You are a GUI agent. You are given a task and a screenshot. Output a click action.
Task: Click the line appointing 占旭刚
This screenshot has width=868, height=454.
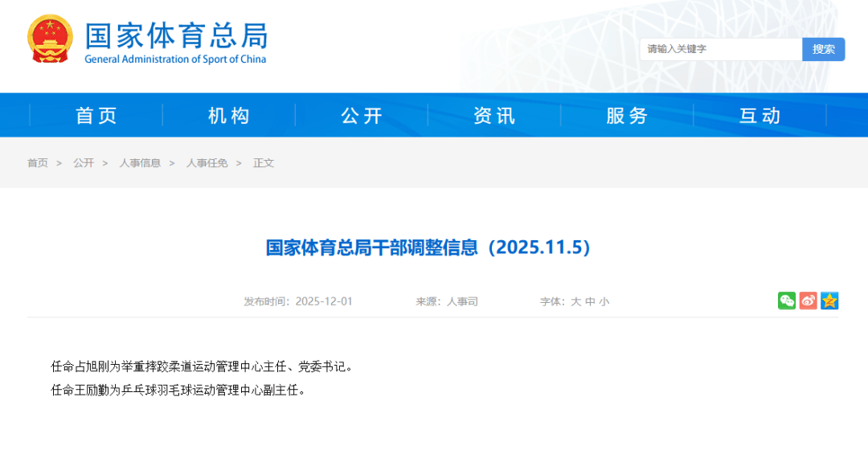tap(202, 366)
